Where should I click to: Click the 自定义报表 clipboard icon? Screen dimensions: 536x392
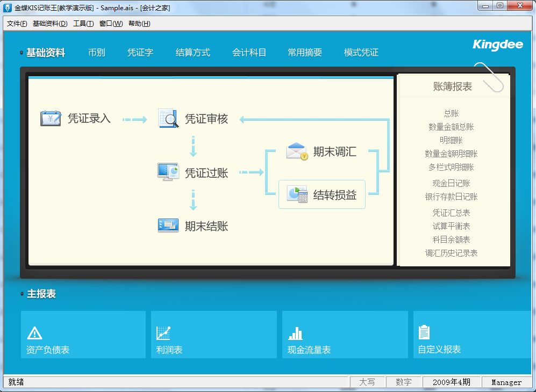pyautogui.click(x=424, y=332)
